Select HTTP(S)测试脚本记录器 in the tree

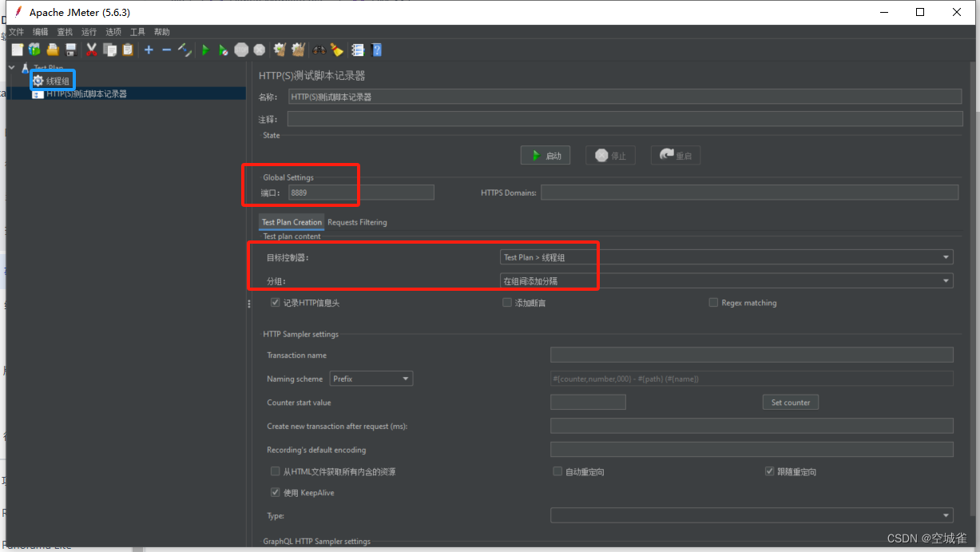point(86,94)
